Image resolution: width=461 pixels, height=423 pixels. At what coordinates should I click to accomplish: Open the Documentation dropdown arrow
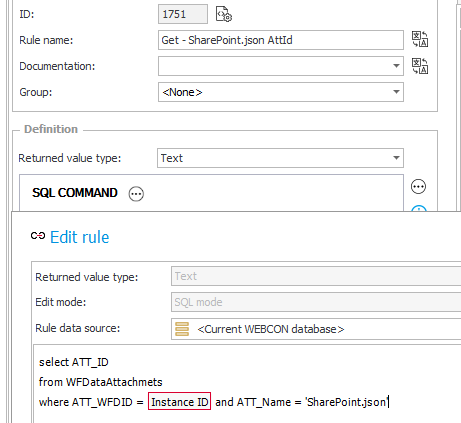tap(396, 66)
